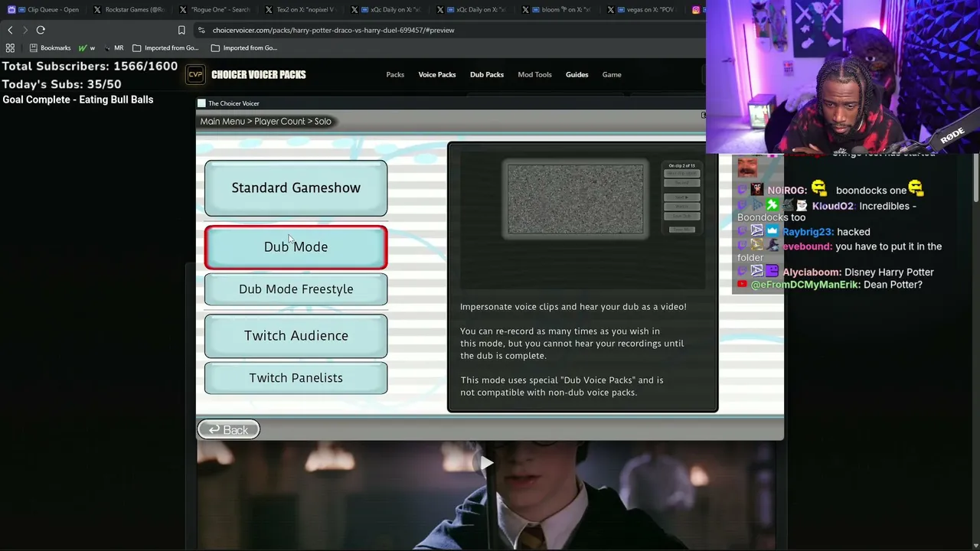Click the static TV preview thumbnail

pos(576,199)
